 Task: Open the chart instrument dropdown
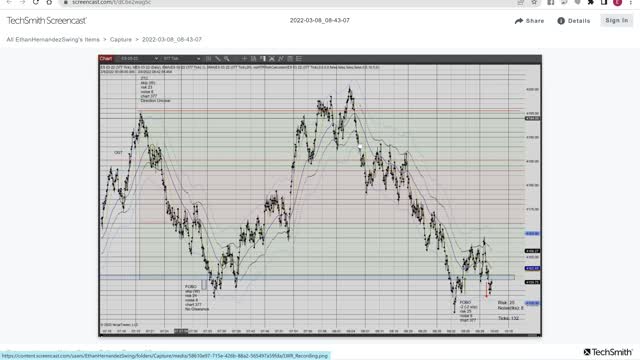click(x=139, y=59)
